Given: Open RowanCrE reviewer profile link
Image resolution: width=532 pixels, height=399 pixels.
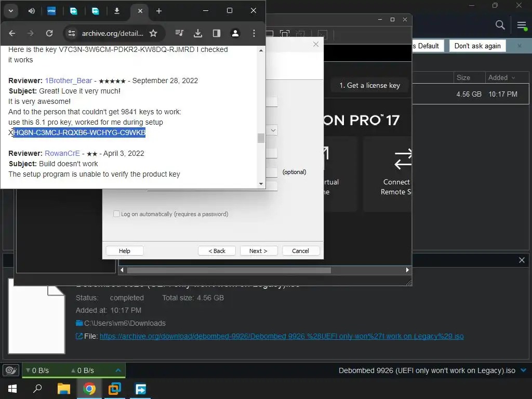Looking at the screenshot, I should pos(62,153).
